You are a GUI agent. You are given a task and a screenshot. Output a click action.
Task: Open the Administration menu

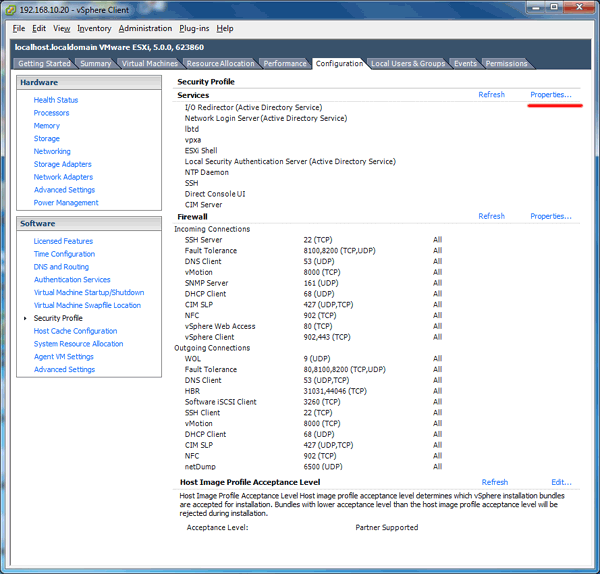pyautogui.click(x=145, y=28)
